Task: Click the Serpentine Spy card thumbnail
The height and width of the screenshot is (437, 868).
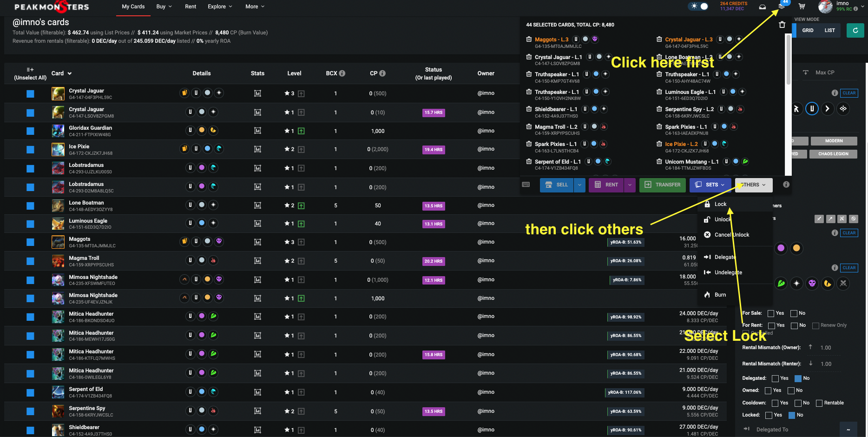Action: (x=58, y=411)
